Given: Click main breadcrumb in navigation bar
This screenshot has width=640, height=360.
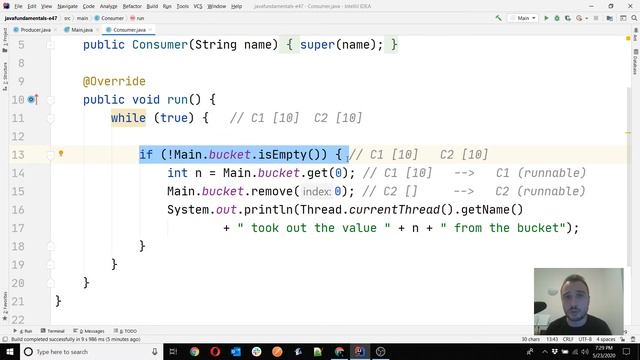Looking at the screenshot, I should (82, 18).
